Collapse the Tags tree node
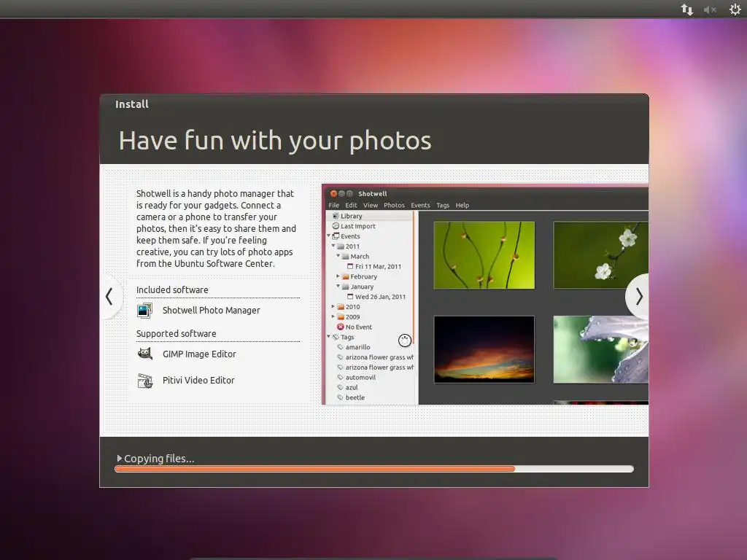 pos(328,337)
